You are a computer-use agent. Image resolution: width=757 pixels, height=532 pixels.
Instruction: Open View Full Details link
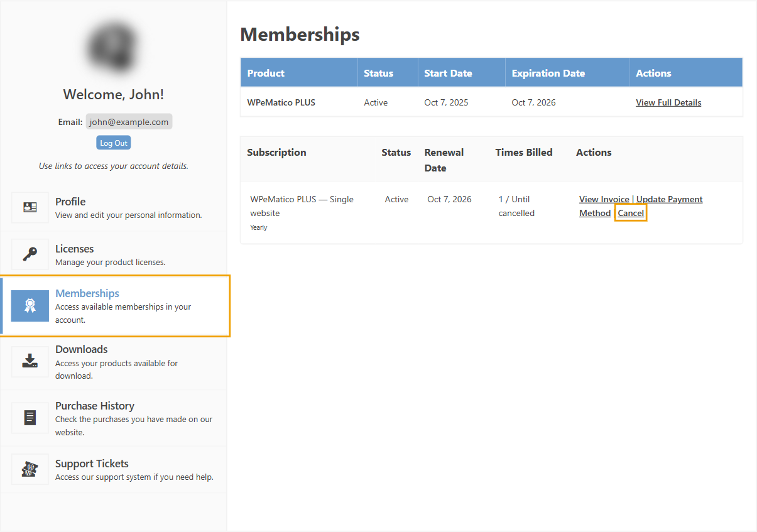668,102
